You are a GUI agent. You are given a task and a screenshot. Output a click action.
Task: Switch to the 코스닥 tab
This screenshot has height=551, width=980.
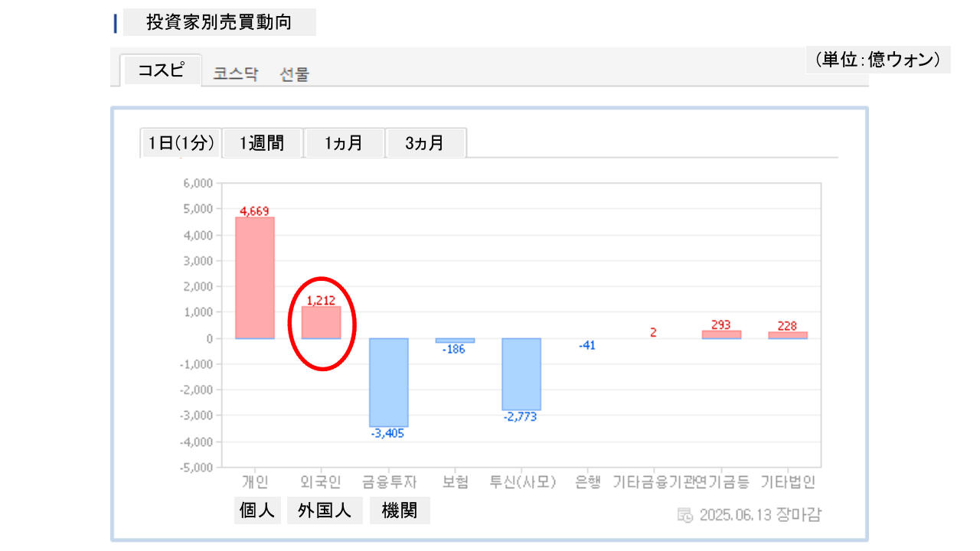(235, 74)
